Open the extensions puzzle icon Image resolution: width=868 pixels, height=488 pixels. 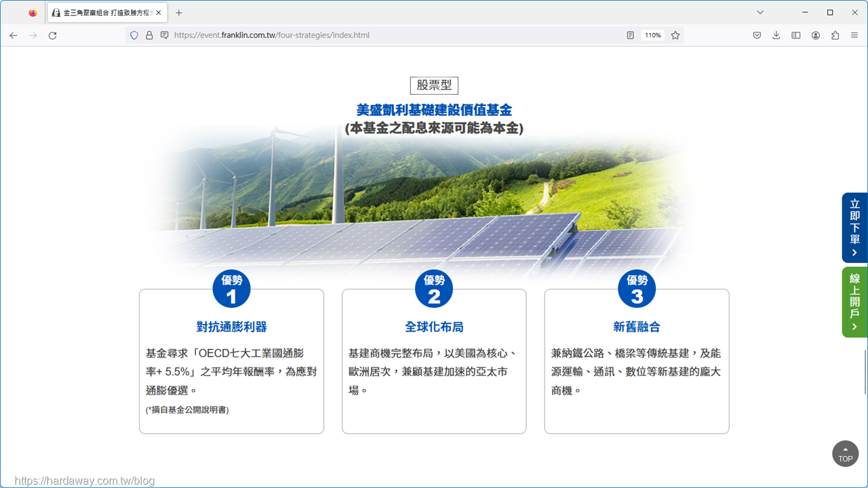[835, 35]
